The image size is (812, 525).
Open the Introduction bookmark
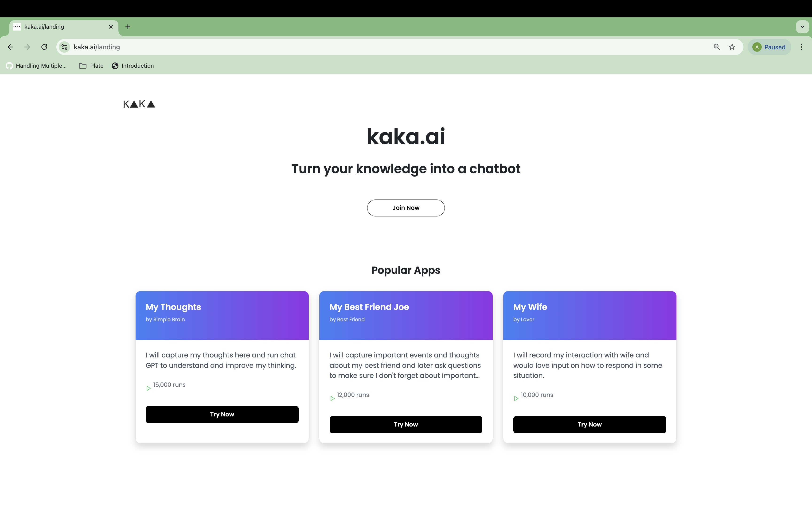(133, 66)
